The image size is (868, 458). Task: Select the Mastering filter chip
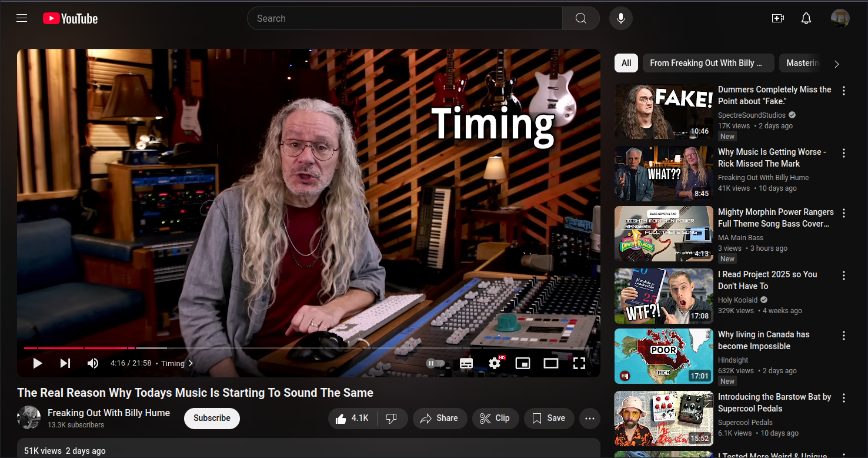coord(800,63)
